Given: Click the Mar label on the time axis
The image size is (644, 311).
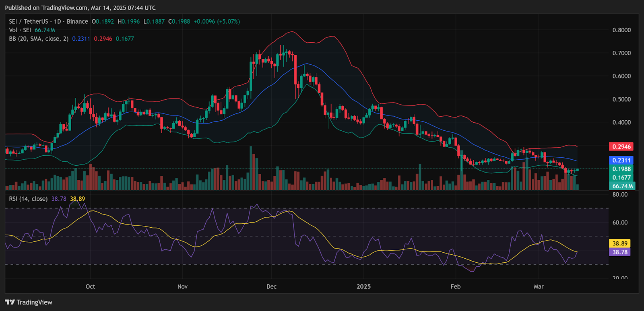Looking at the screenshot, I should (538, 286).
